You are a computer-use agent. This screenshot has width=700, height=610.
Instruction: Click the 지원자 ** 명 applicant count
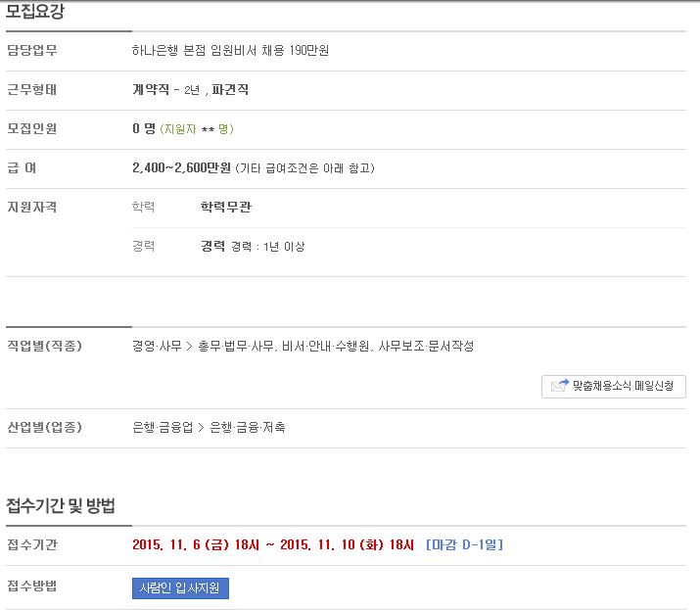click(197, 129)
